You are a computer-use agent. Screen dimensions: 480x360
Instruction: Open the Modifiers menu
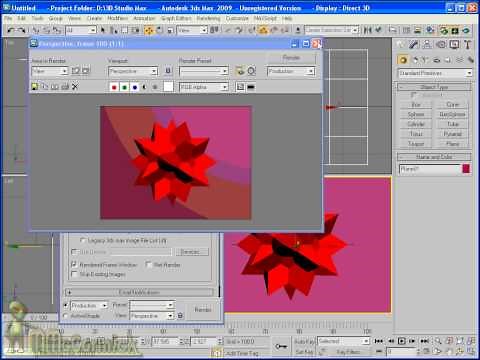(117, 18)
